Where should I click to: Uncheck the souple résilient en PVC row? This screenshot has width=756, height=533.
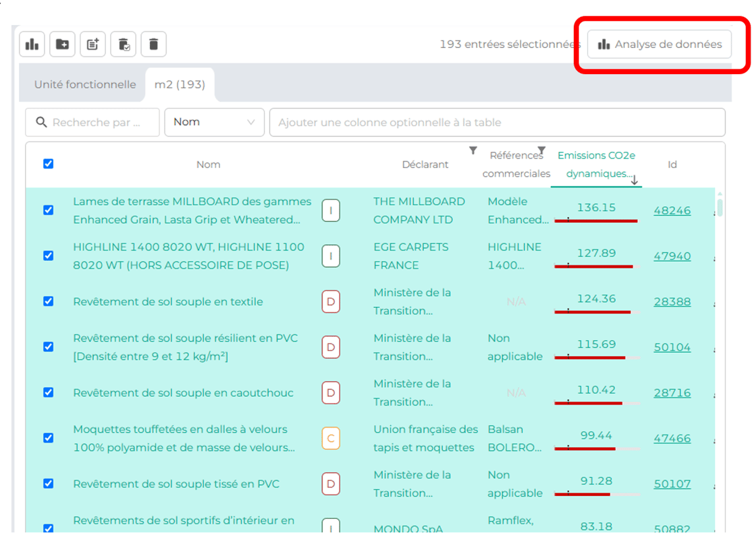click(x=48, y=347)
